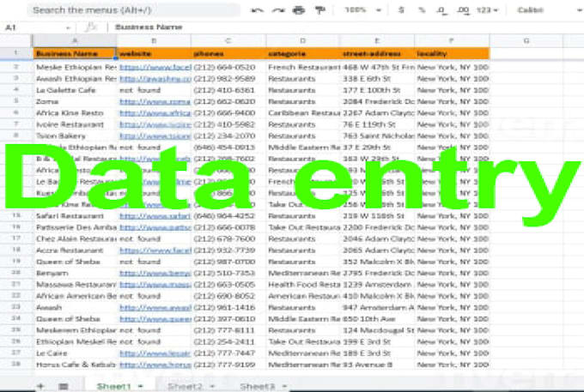The image size is (584, 392).
Task: Click the Health Food Restaurant category cell
Action: (303, 285)
